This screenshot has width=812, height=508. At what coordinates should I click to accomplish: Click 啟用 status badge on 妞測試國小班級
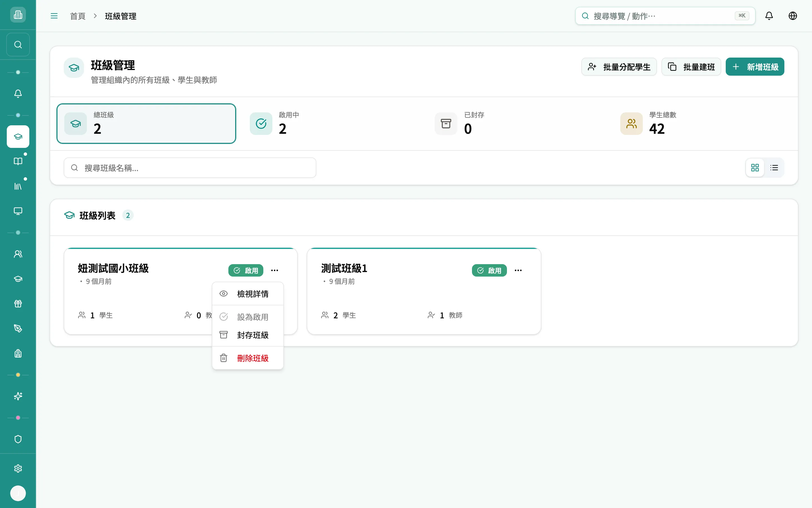pyautogui.click(x=246, y=270)
